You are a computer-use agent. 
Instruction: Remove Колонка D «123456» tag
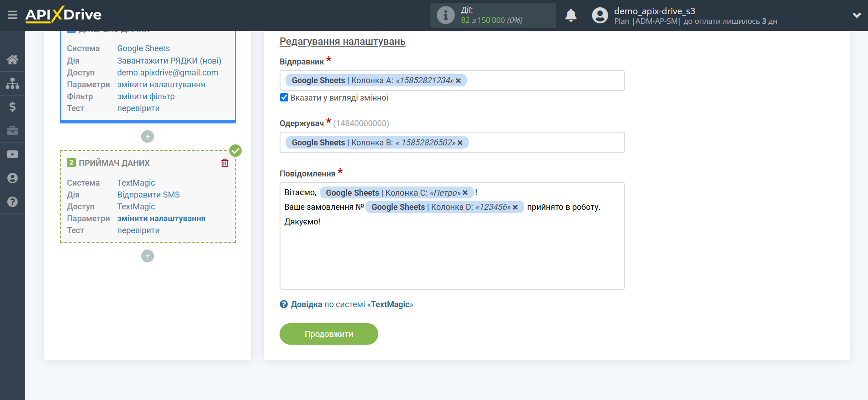point(515,207)
